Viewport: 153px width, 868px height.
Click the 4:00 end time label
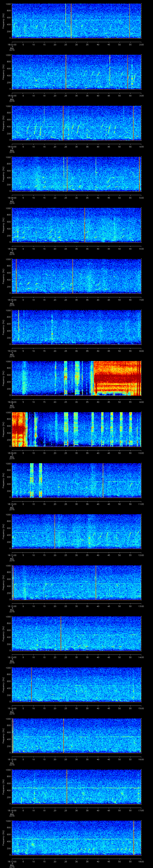point(141,147)
